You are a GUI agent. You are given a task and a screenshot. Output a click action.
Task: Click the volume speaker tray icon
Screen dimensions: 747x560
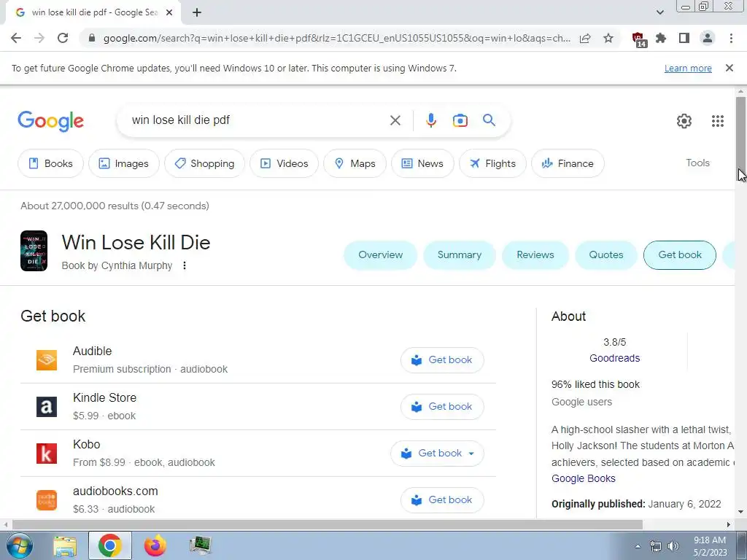tap(673, 546)
